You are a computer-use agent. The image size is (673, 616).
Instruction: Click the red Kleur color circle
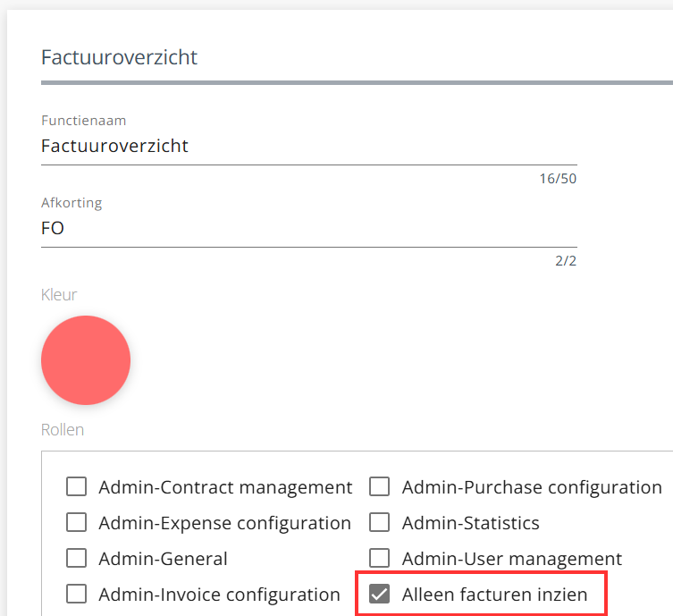(x=86, y=360)
